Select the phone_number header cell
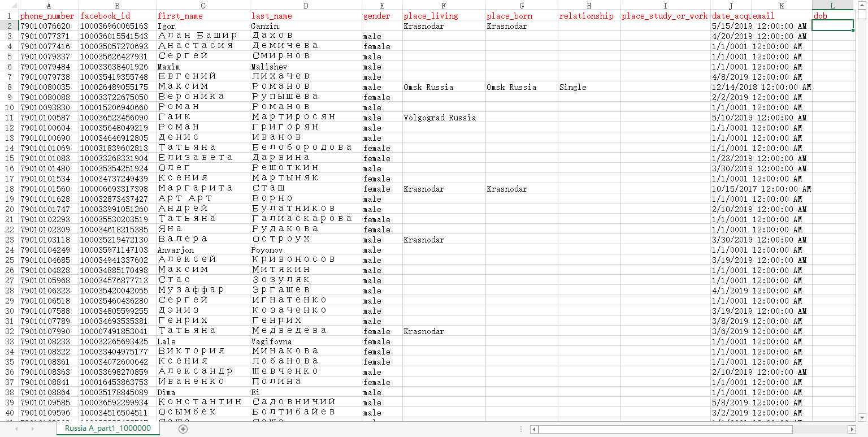This screenshot has width=868, height=437. (49, 16)
